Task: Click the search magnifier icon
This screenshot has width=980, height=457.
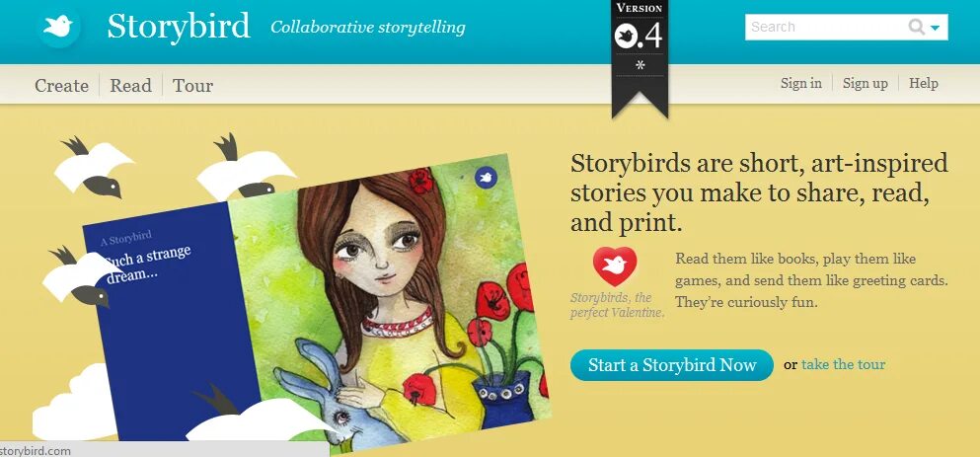Action: tap(916, 27)
